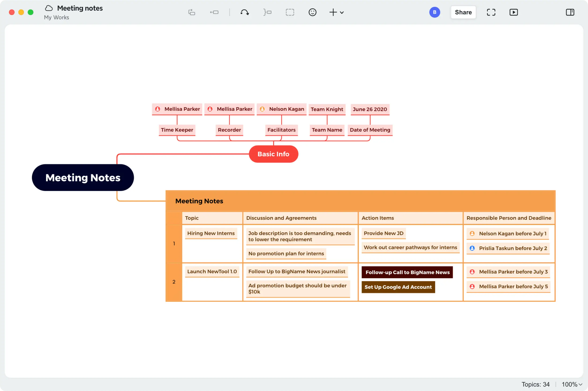Select the Relationship arrow tool
The image size is (588, 391).
(245, 12)
